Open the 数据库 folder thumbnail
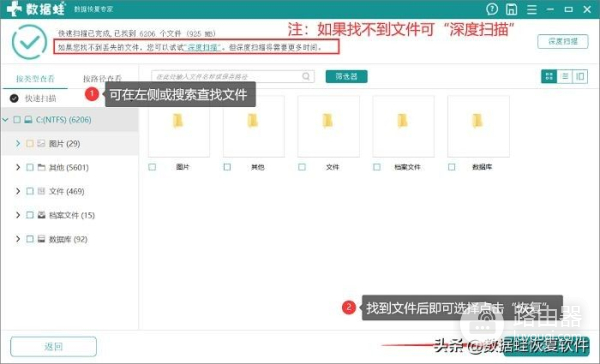Screen dimensions: 600x364 pyautogui.click(x=478, y=126)
